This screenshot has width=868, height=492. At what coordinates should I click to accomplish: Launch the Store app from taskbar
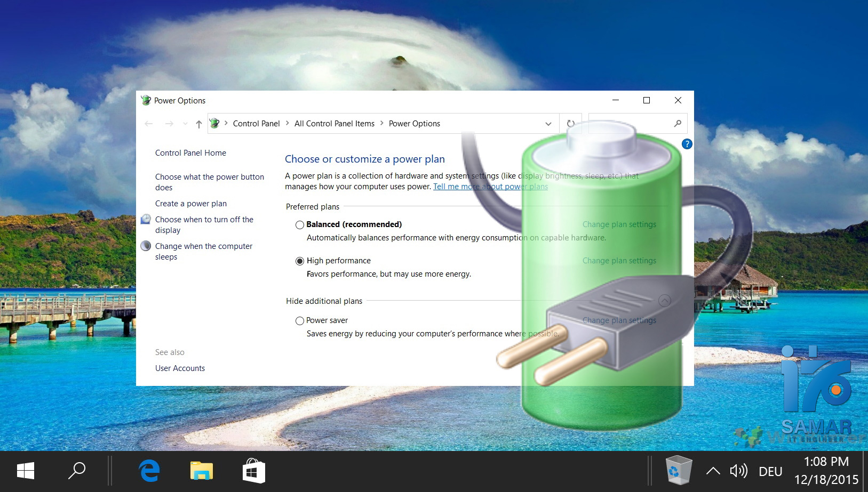tap(253, 471)
